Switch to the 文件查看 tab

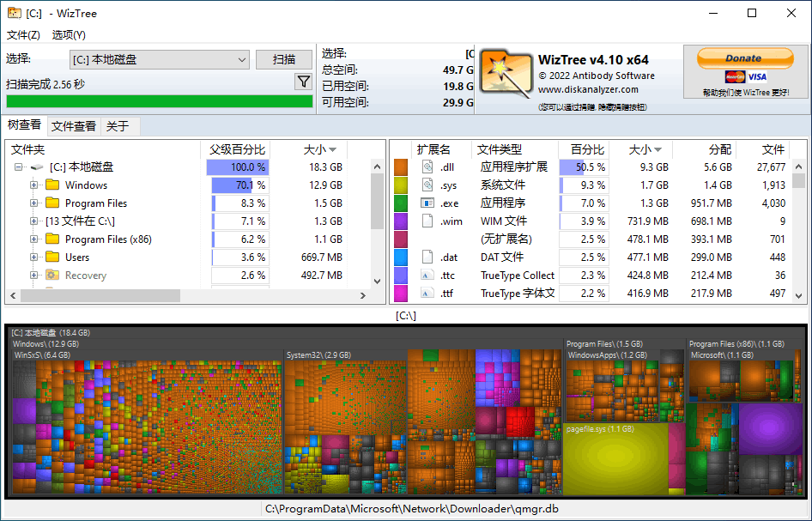[73, 125]
